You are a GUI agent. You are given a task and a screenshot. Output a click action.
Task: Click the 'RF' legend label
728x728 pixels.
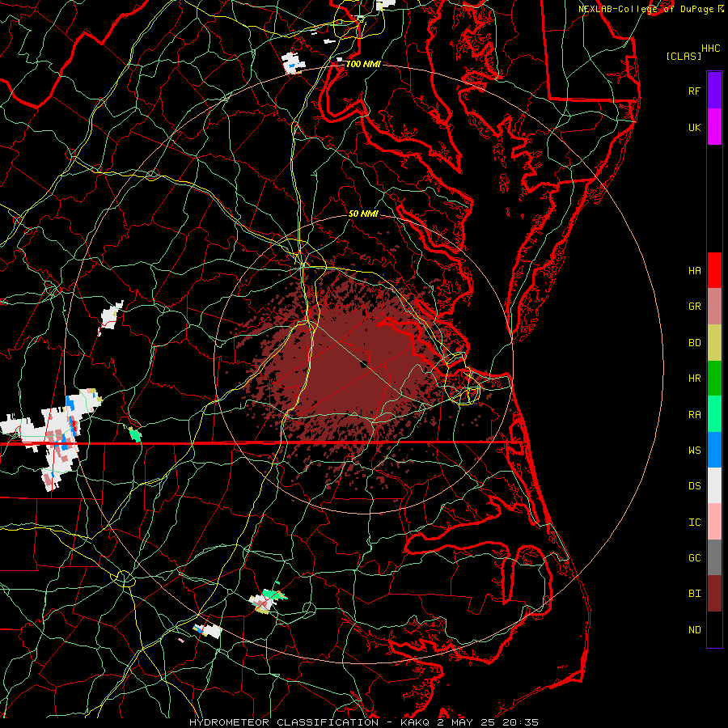(694, 91)
